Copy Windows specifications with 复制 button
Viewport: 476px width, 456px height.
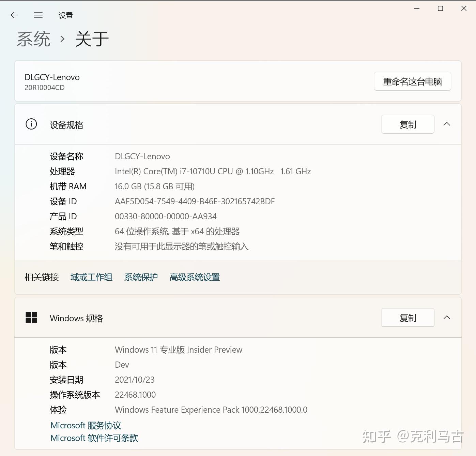coord(408,318)
